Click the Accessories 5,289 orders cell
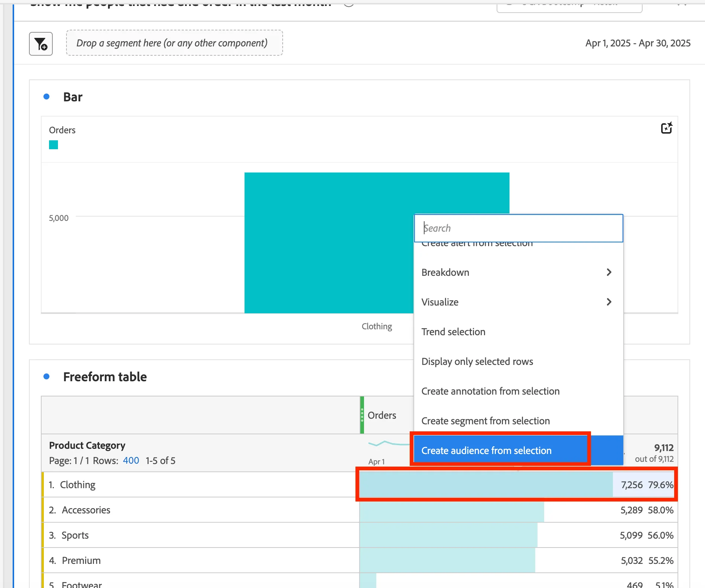The image size is (705, 588). point(519,510)
